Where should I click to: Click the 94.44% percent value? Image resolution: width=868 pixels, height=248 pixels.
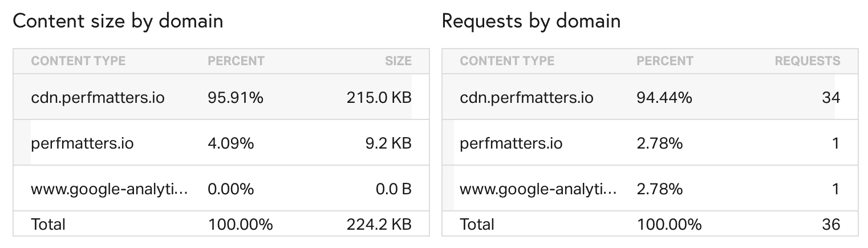(664, 98)
